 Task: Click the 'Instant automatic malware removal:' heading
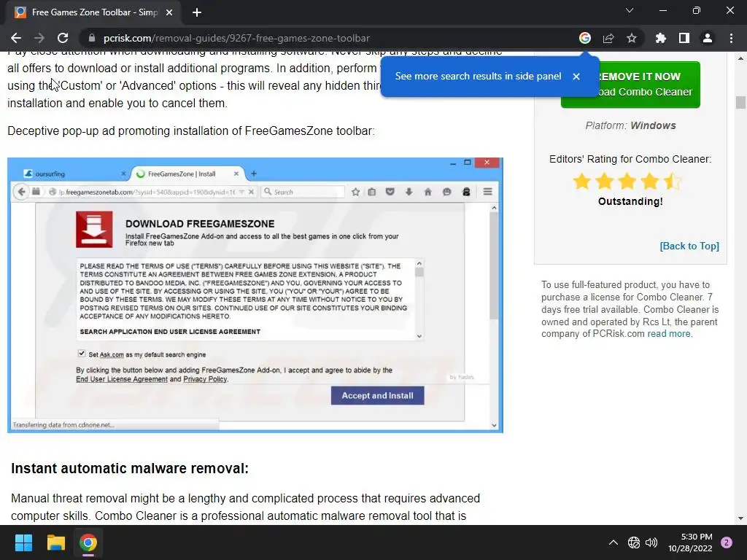[130, 468]
